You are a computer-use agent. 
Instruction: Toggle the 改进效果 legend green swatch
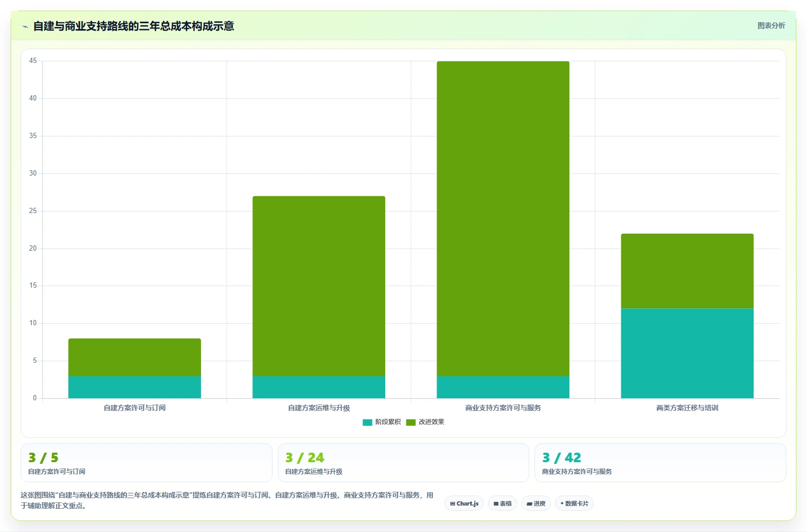[x=411, y=422]
